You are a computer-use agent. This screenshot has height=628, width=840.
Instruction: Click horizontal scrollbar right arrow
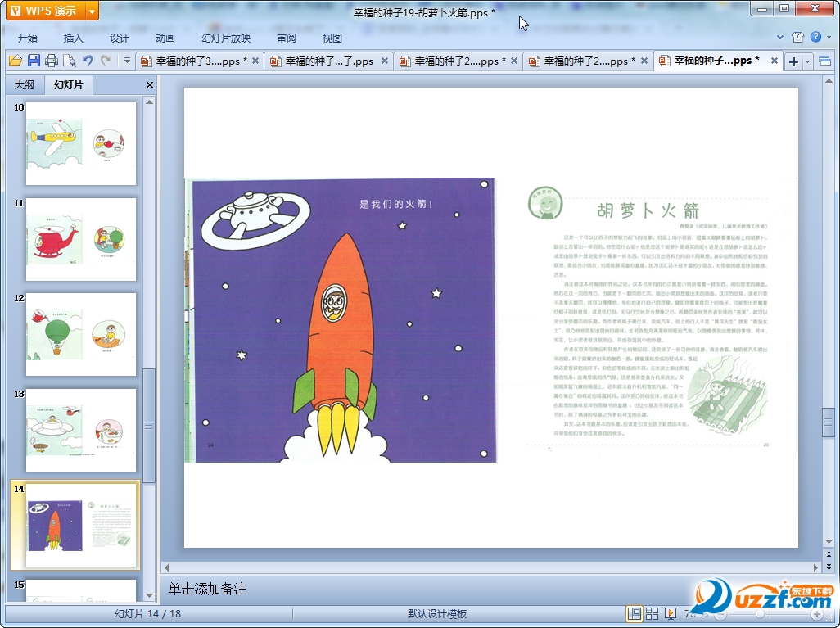coord(815,567)
